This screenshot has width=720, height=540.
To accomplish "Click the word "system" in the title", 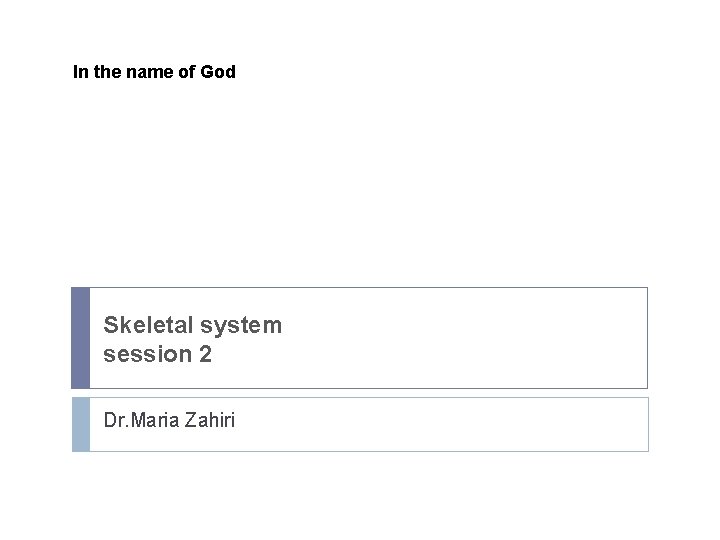I will (x=241, y=325).
